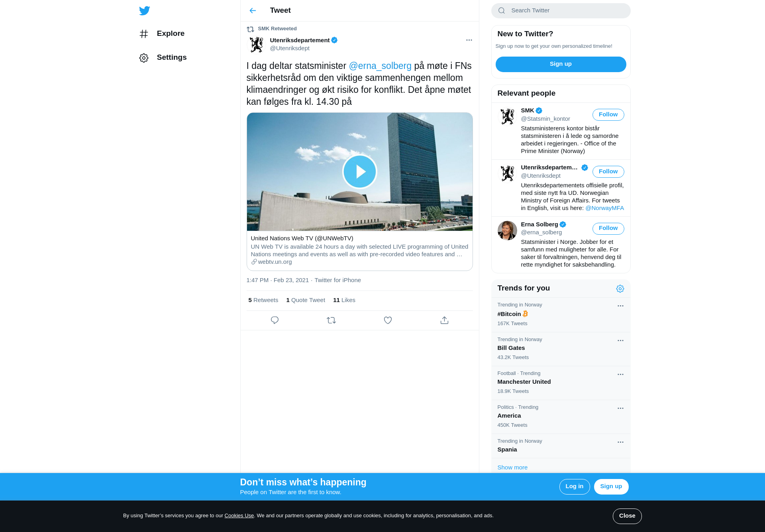
Task: Click the verified badge next to Erna Solberg
Action: point(563,224)
